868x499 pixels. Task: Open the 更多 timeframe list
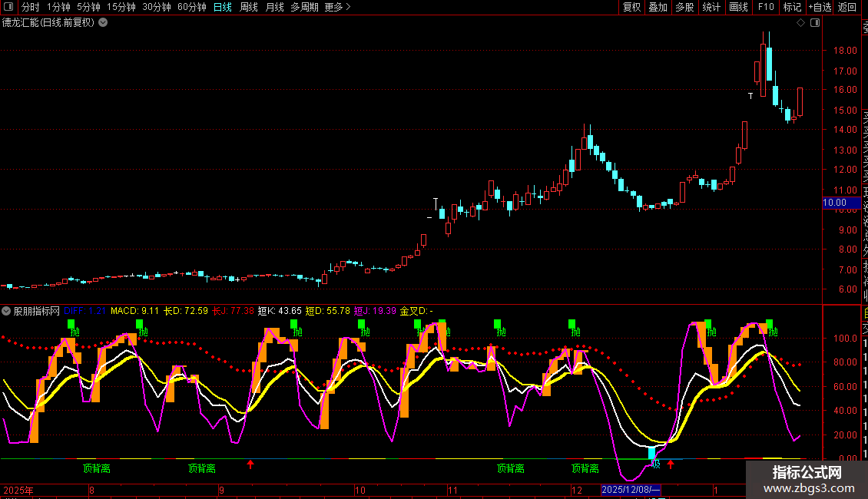point(337,7)
